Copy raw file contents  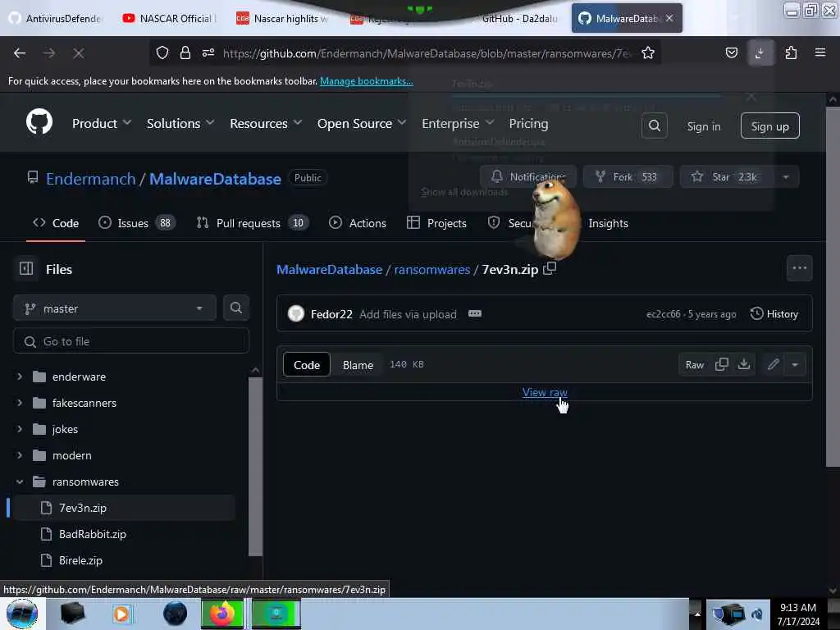pos(722,364)
